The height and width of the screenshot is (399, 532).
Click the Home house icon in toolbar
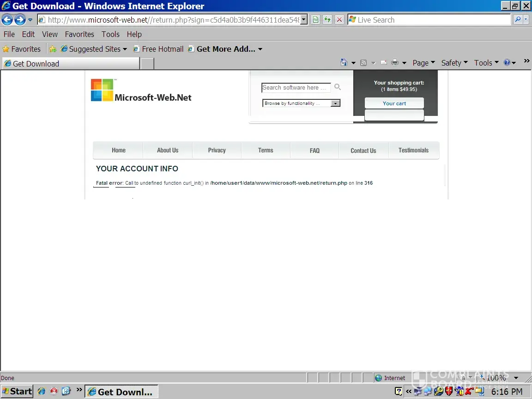[344, 63]
